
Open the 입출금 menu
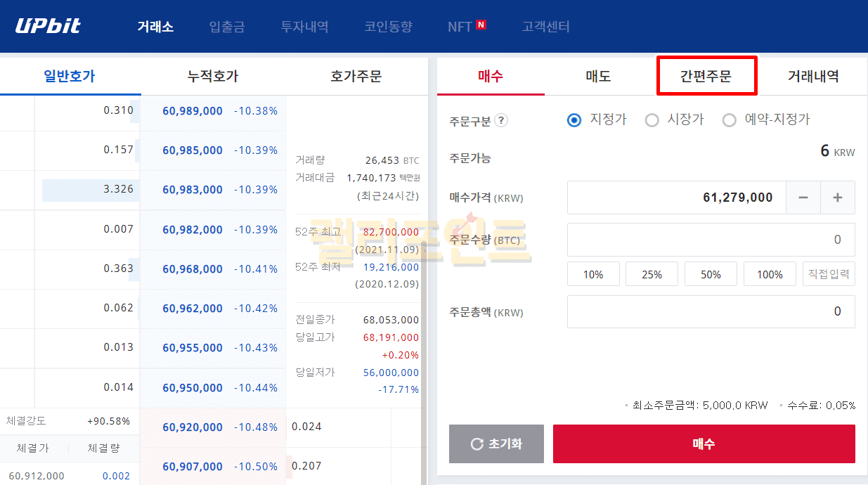(227, 27)
